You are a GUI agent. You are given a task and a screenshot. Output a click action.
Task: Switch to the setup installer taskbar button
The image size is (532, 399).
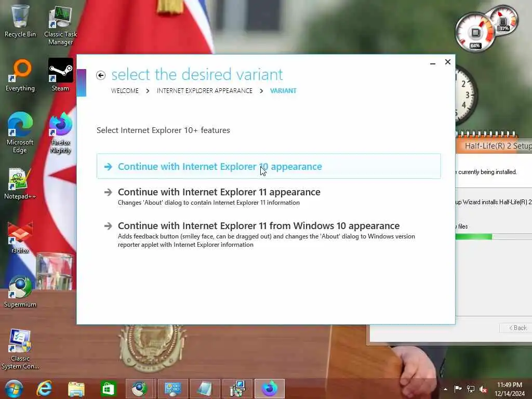[237, 389]
